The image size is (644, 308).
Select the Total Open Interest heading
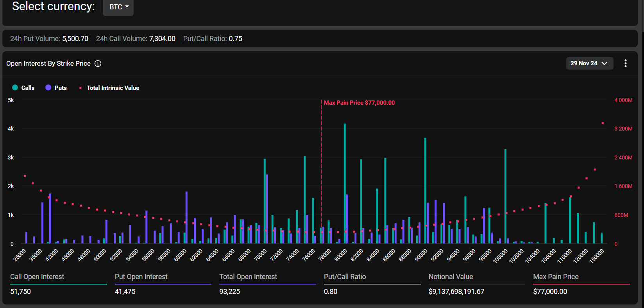click(x=248, y=277)
